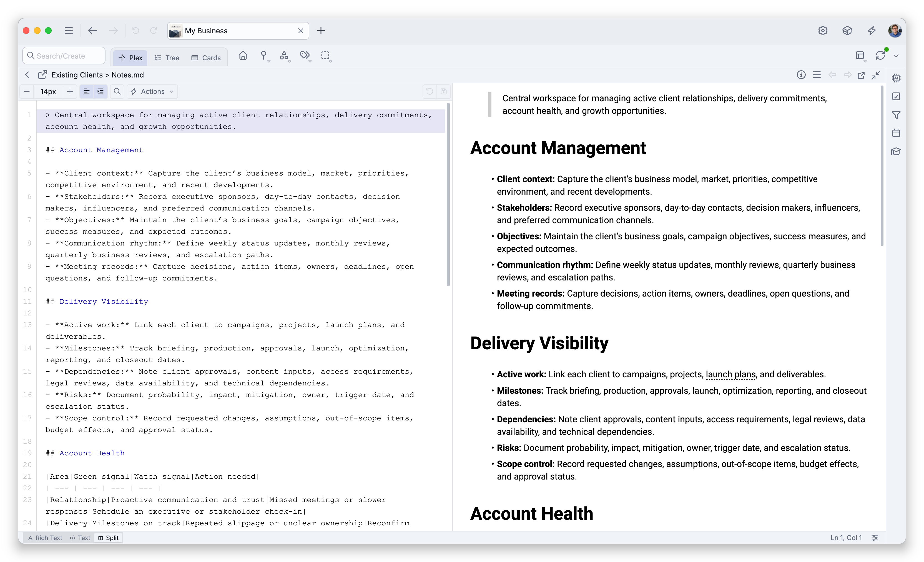Click the sync status icon
The width and height of the screenshot is (924, 562).
pos(880,56)
